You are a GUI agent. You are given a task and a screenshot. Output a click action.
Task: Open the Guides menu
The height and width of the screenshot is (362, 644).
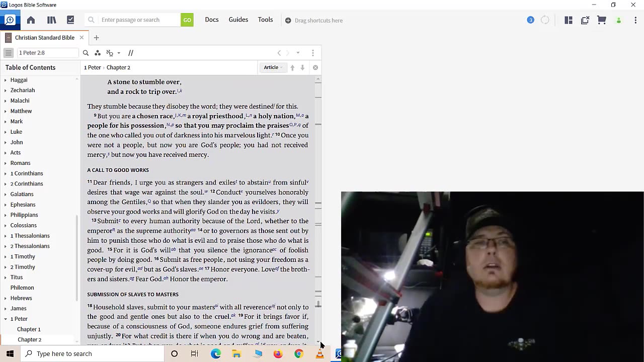(238, 20)
